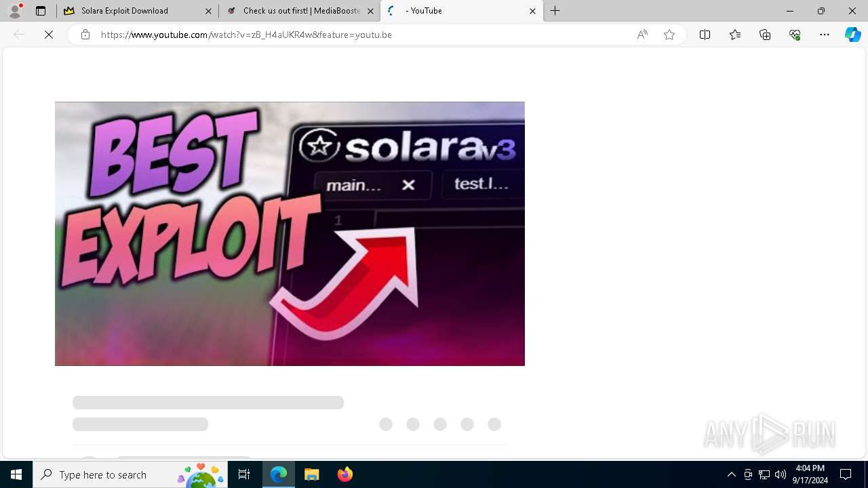
Task: Click the Solara Best Exploit video thumbnail
Action: (290, 234)
